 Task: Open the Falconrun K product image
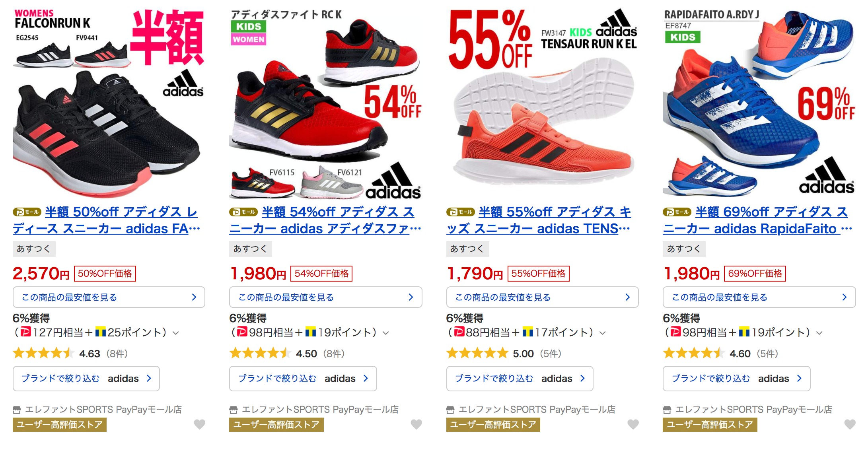coord(109,102)
